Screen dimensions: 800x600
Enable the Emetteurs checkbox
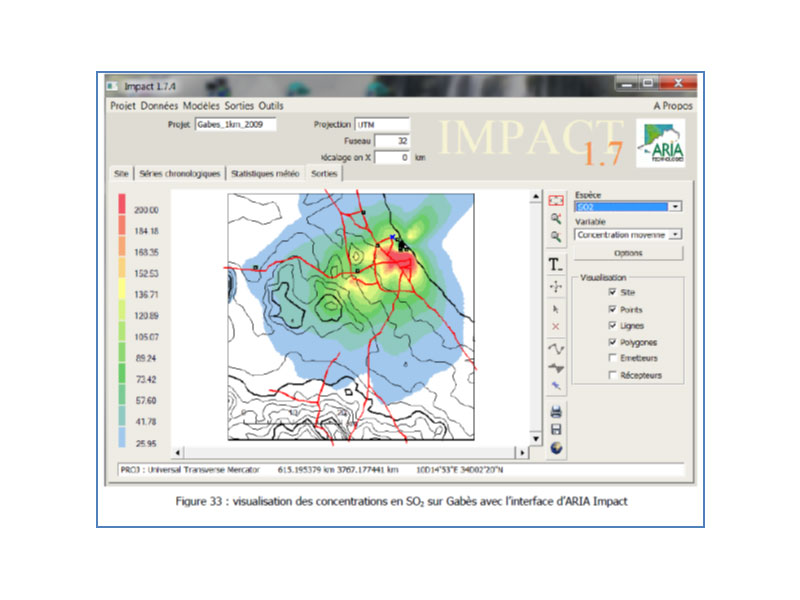[612, 358]
